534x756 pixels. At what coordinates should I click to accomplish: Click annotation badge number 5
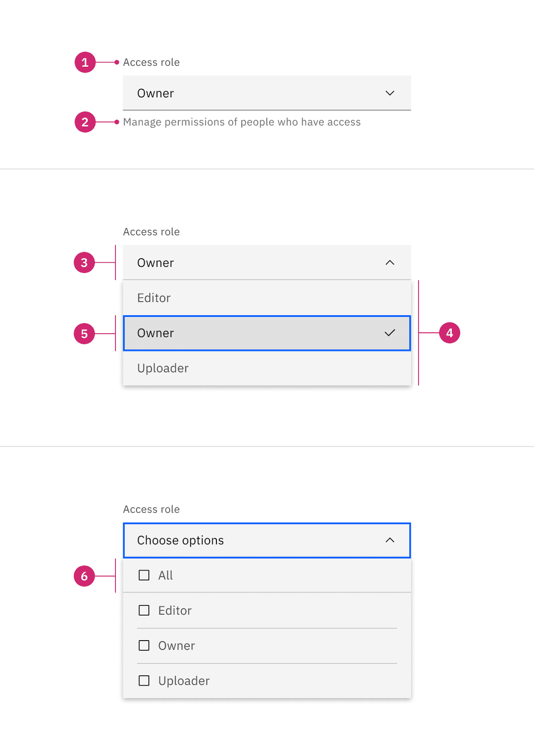point(84,334)
